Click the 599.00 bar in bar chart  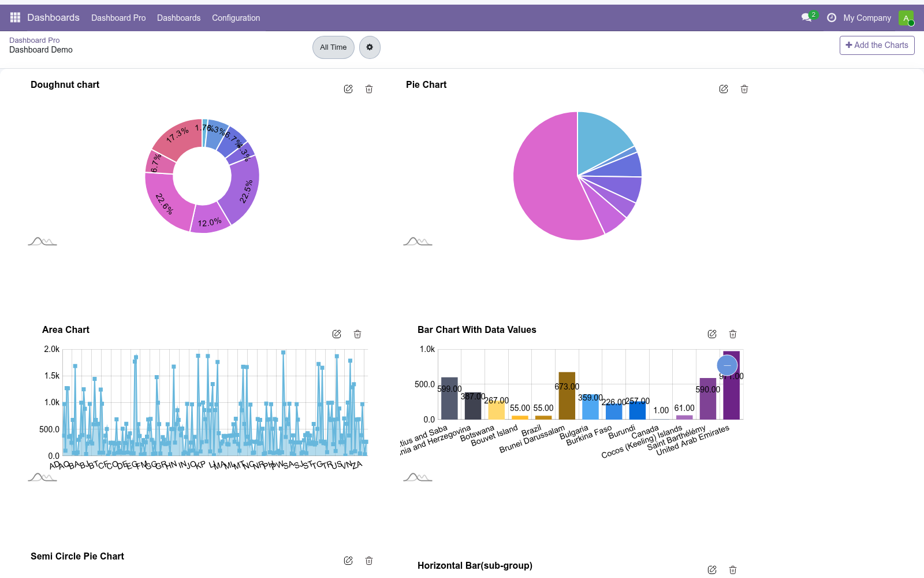[x=449, y=398]
